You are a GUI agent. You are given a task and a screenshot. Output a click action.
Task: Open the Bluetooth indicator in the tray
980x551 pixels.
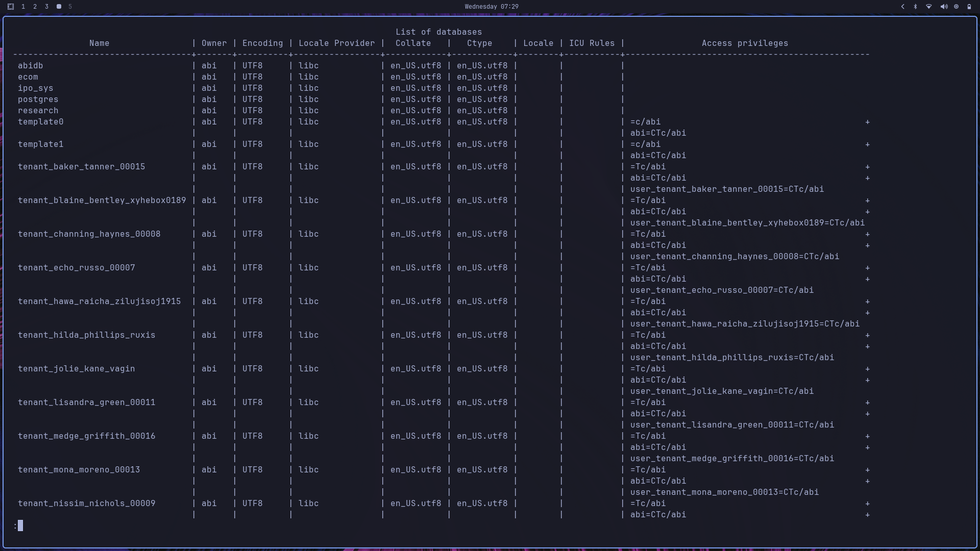[x=915, y=7]
